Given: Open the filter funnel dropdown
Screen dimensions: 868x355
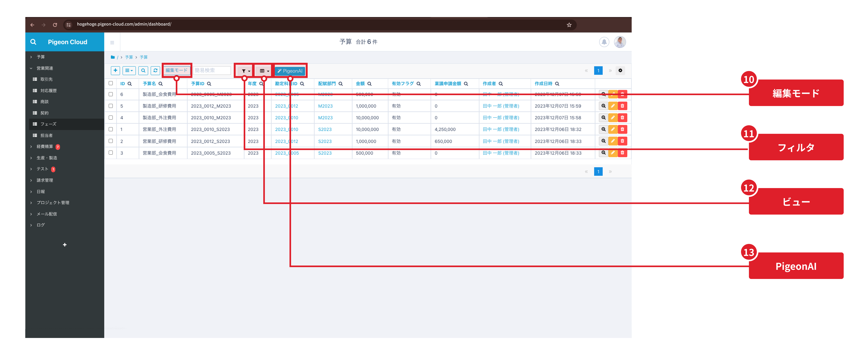Looking at the screenshot, I should (245, 71).
